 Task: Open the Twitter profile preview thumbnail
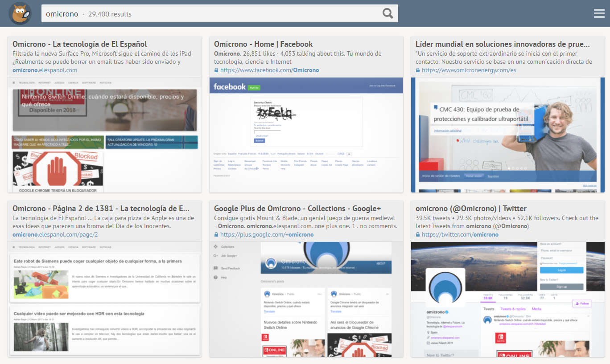pos(508,299)
